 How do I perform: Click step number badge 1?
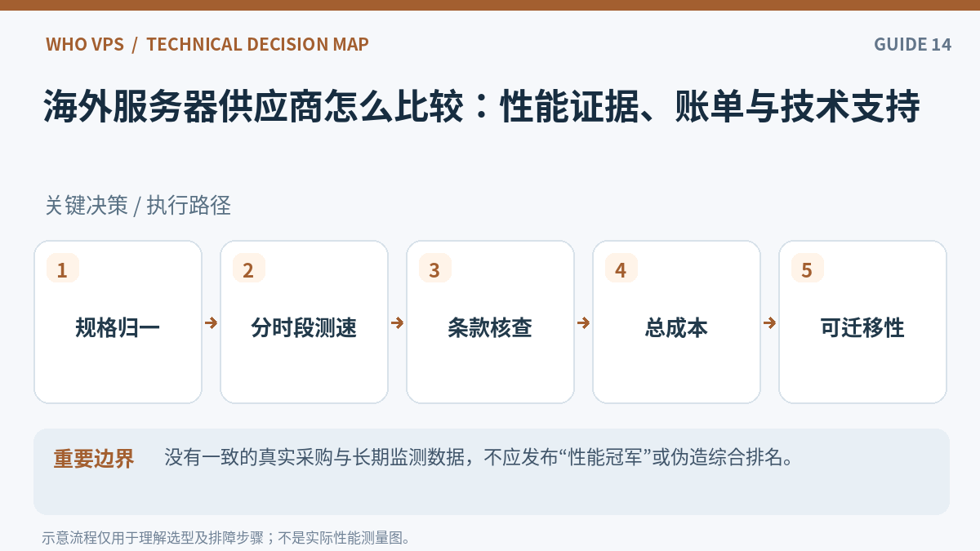point(63,269)
